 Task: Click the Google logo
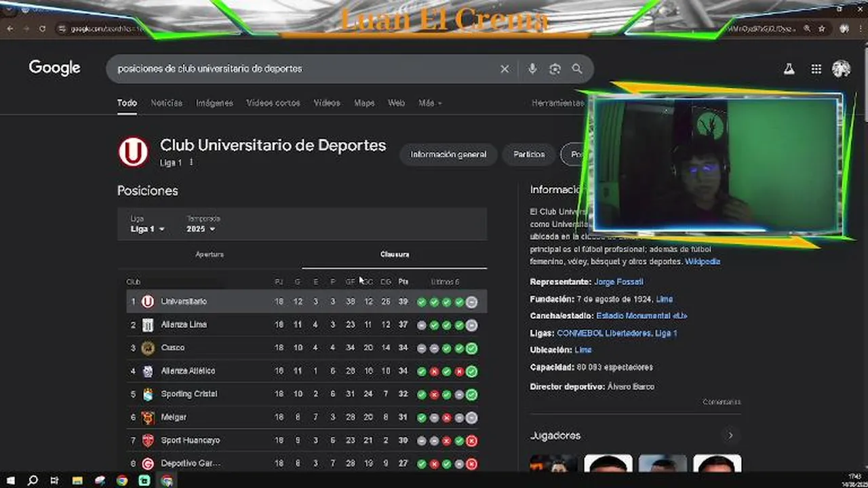pos(54,68)
